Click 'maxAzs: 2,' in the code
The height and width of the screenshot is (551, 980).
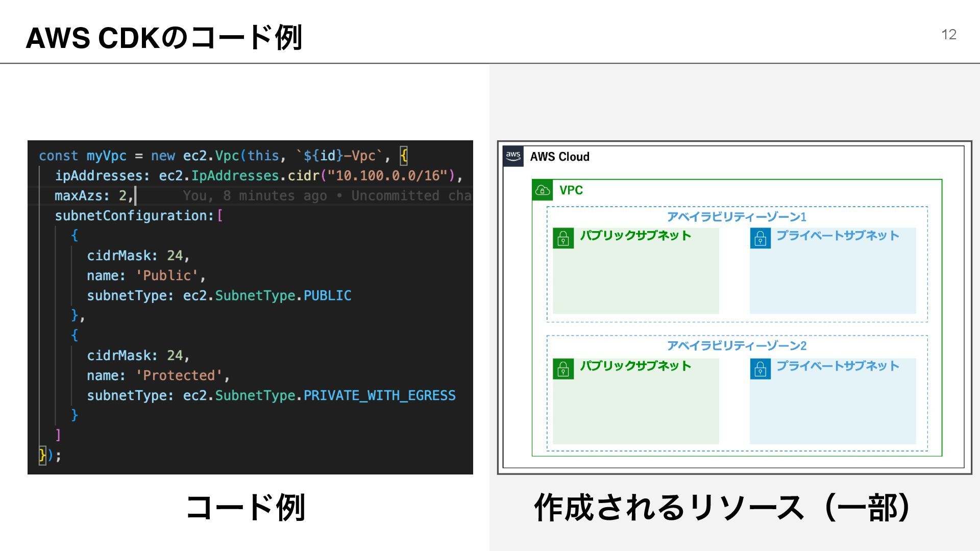(x=94, y=195)
